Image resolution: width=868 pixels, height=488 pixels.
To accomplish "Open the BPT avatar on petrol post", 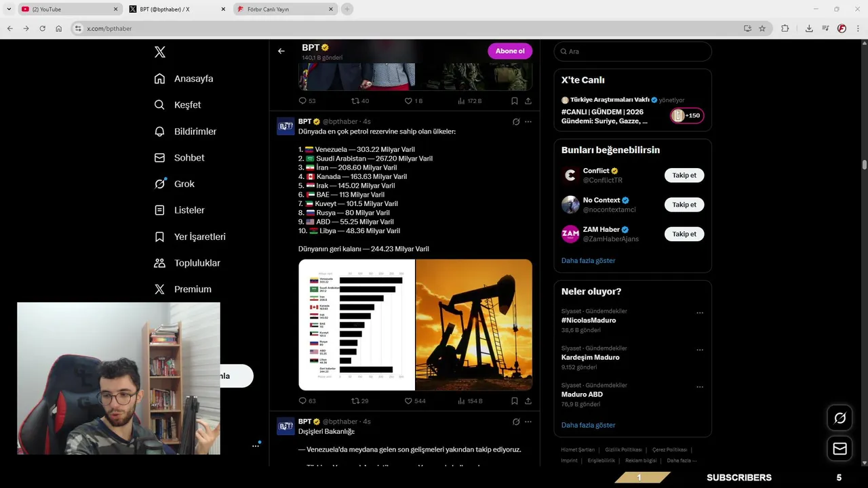I will 285,126.
